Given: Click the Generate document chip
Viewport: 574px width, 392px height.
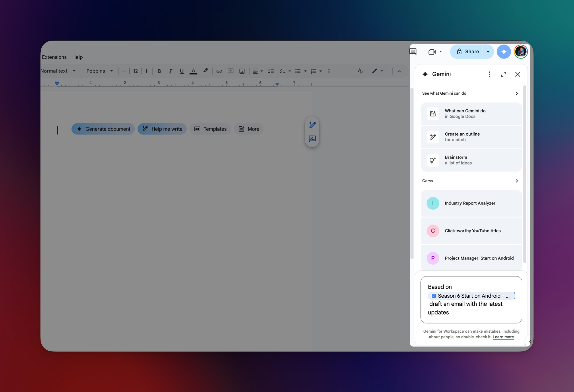Looking at the screenshot, I should click(103, 129).
